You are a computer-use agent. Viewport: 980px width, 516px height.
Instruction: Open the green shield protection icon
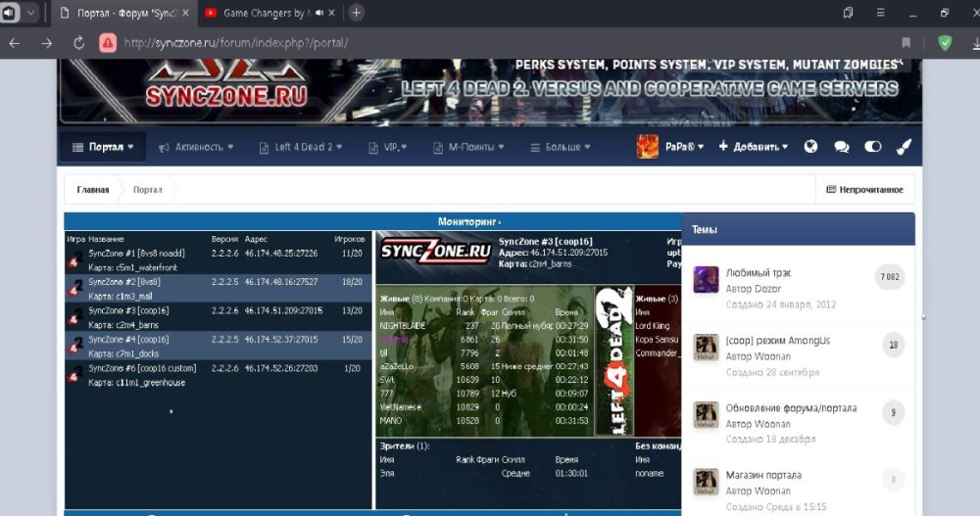(945, 43)
